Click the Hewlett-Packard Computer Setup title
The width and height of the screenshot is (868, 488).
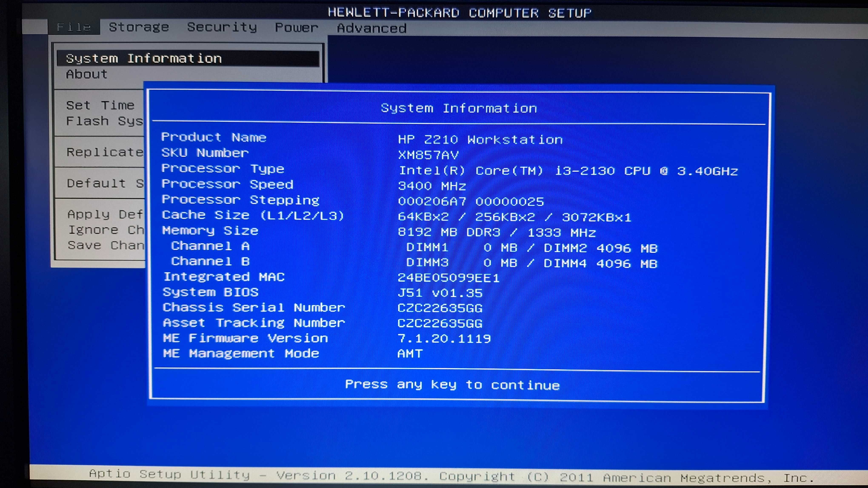pos(460,13)
